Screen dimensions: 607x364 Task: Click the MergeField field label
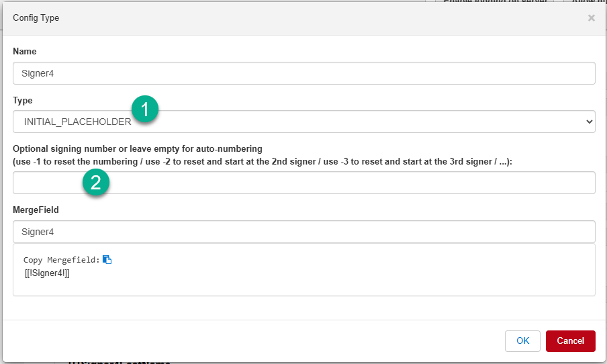click(x=36, y=210)
